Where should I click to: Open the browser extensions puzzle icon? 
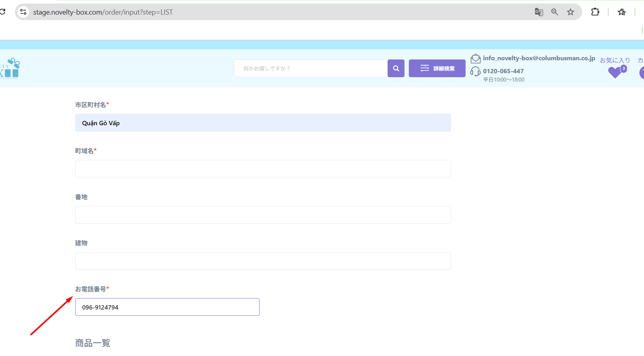pos(595,12)
